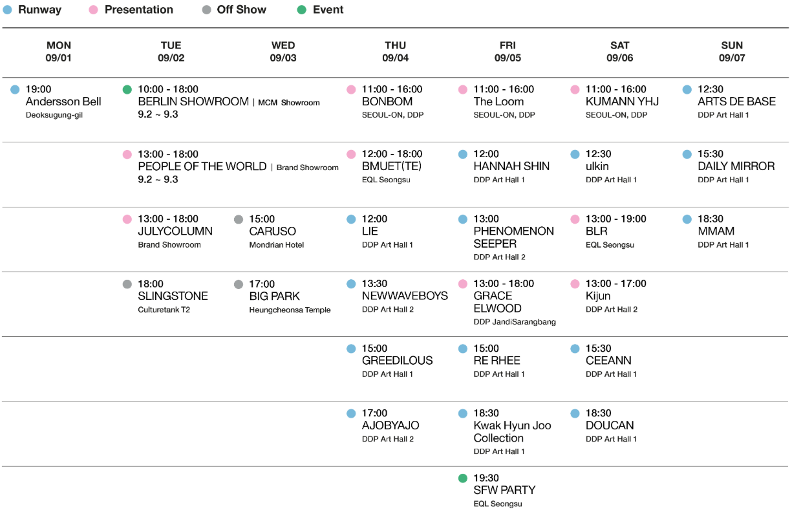This screenshot has height=514, width=812.
Task: Click the FRI 09/05 column header
Action: click(507, 52)
